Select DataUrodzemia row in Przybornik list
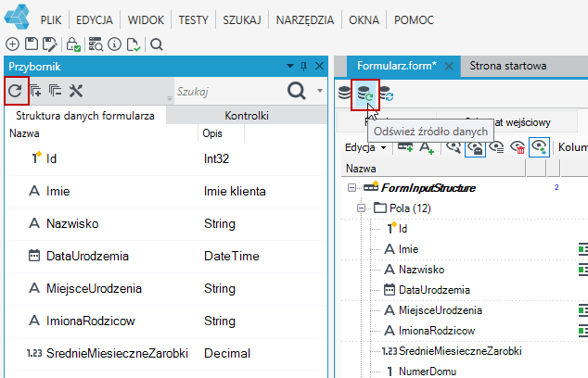Viewport: 588px width, 378px height. [166, 257]
